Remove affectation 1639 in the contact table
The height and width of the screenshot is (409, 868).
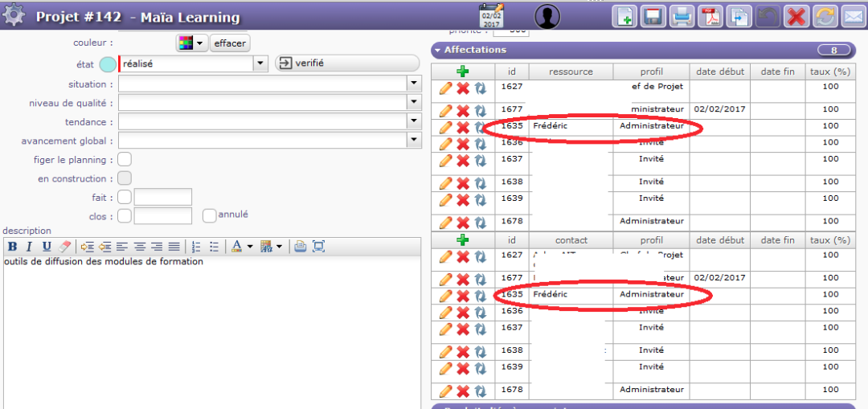(x=463, y=368)
